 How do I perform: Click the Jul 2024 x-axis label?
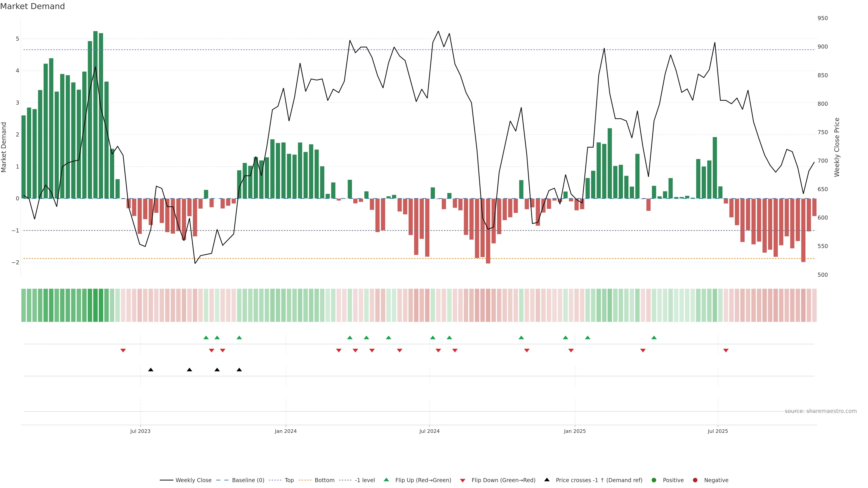point(429,431)
